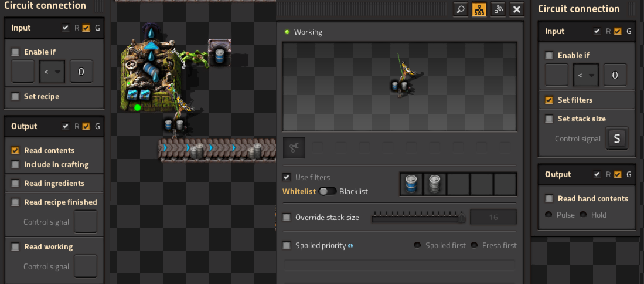
Task: Click control signal slot under Read working
Action: pyautogui.click(x=86, y=266)
